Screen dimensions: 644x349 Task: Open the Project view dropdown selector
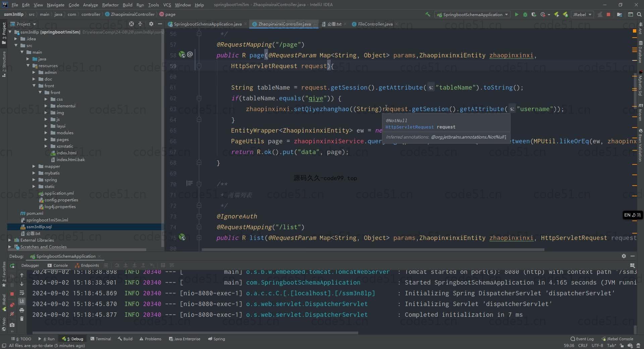point(23,24)
